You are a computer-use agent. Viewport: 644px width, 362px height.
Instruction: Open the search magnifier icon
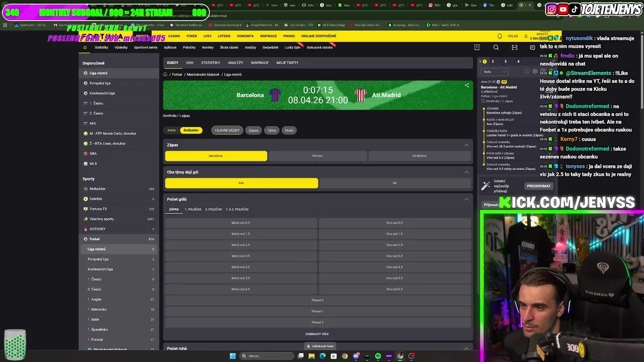[x=496, y=47]
